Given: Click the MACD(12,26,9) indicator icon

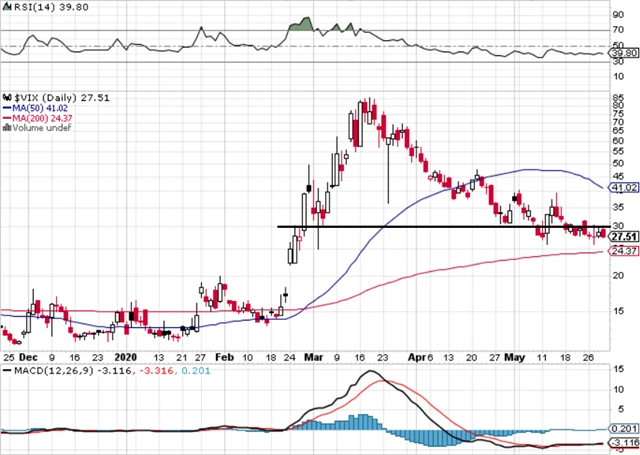Looking at the screenshot, I should tap(6, 370).
